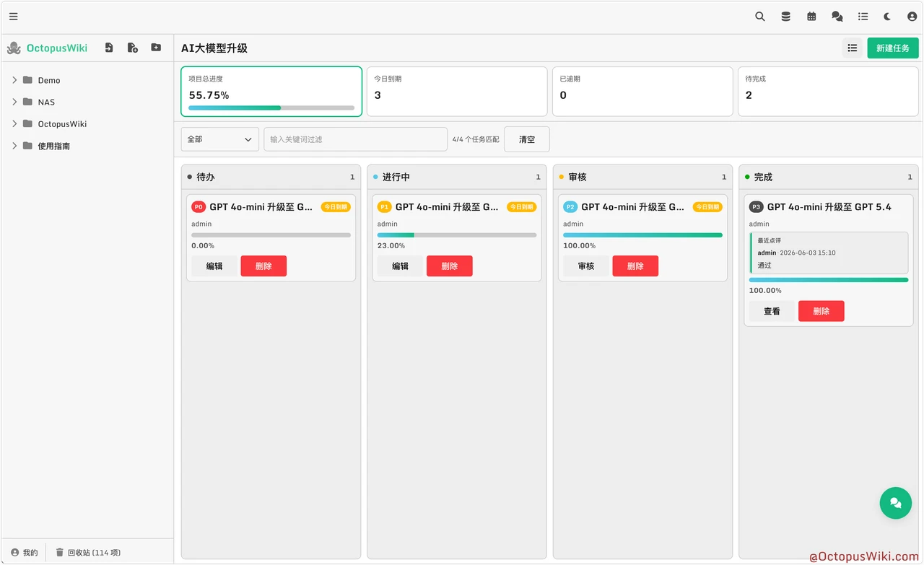Select the Demo folder icon
The height and width of the screenshot is (565, 924).
click(27, 80)
